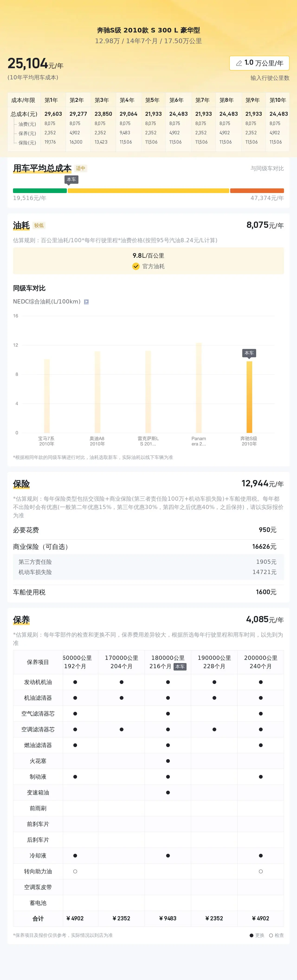
Task: Click the ¥9483 total cell
Action: click(x=168, y=918)
